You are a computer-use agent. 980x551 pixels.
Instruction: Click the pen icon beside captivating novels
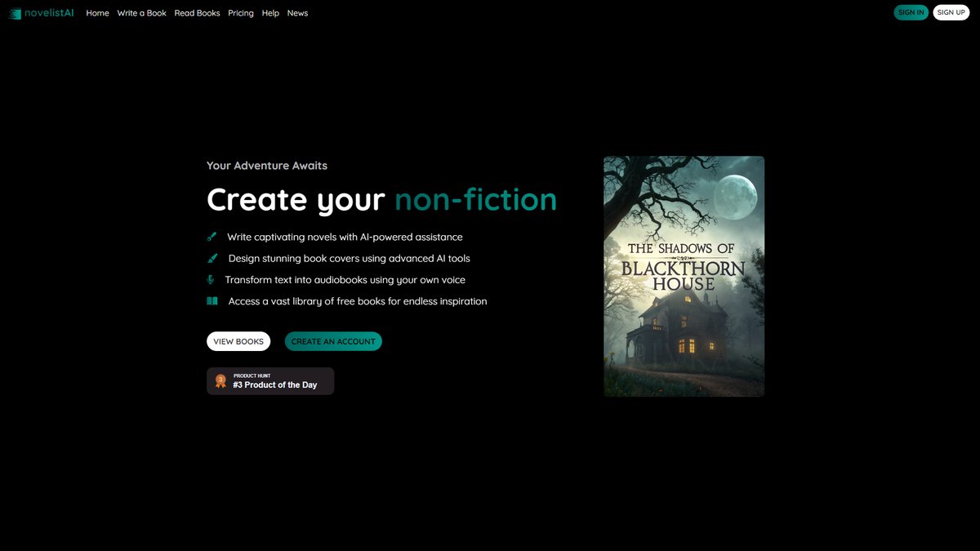[212, 237]
